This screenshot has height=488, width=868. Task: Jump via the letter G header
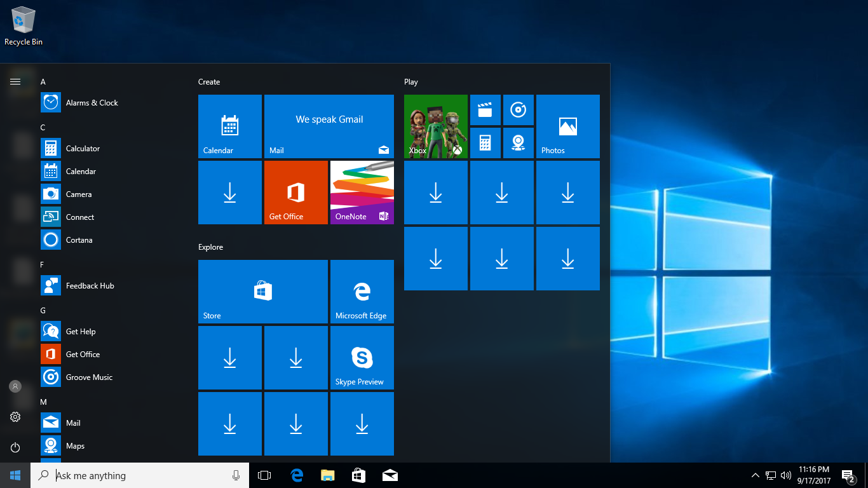click(43, 311)
